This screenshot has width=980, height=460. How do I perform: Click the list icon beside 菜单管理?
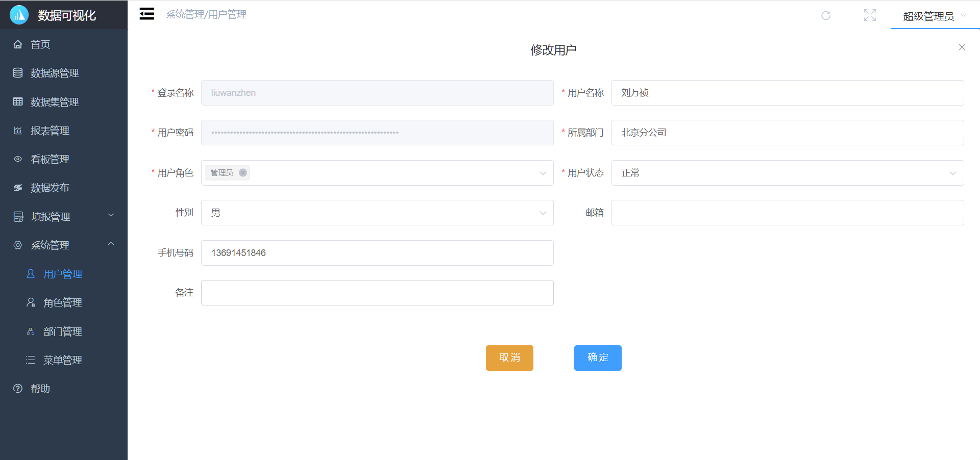pyautogui.click(x=31, y=360)
